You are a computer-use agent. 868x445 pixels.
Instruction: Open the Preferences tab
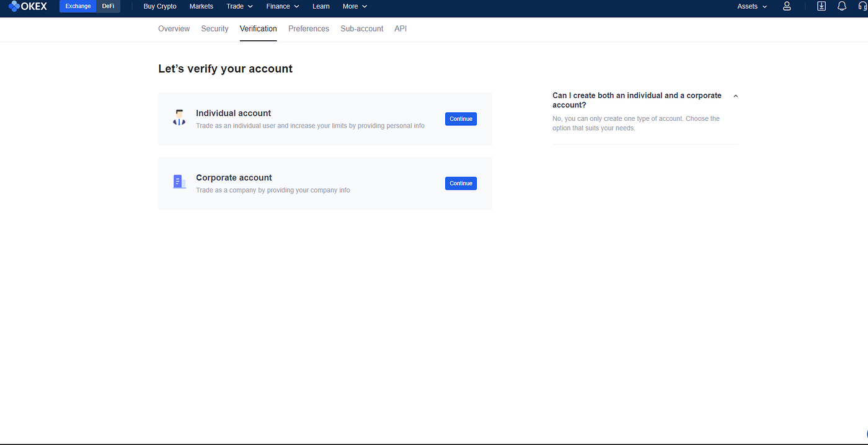(x=309, y=29)
